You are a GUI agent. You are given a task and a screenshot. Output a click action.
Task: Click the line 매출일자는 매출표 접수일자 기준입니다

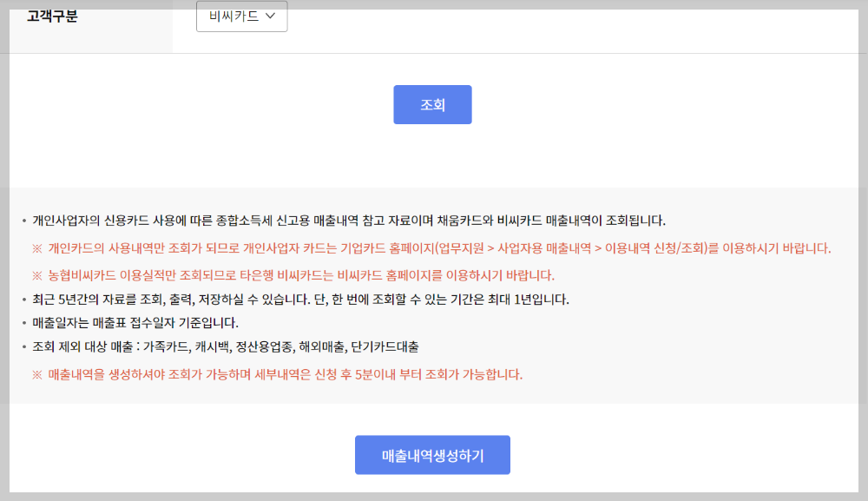(x=135, y=323)
